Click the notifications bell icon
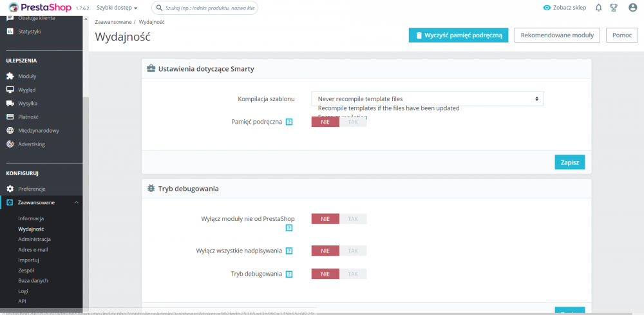Image resolution: width=644 pixels, height=315 pixels. pos(598,8)
